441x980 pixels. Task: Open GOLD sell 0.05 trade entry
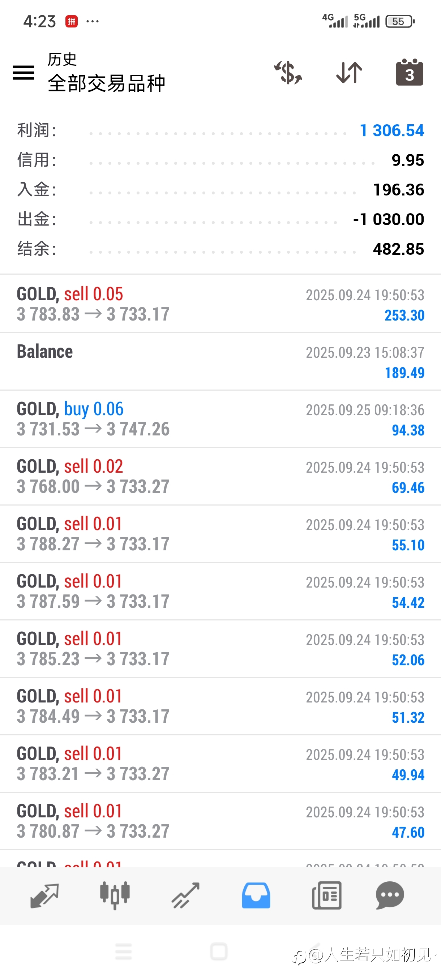[x=220, y=304]
